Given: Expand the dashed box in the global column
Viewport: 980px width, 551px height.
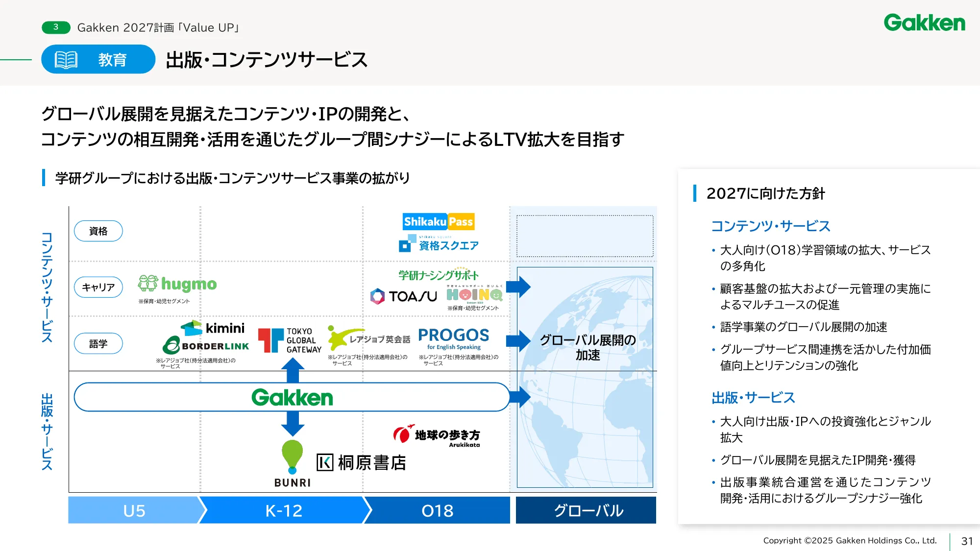Looking at the screenshot, I should coord(586,236).
